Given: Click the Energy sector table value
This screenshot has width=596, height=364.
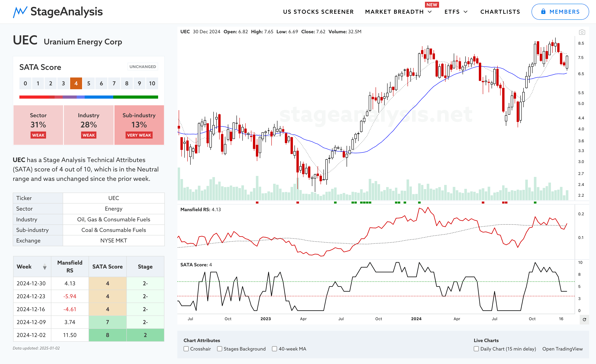Looking at the screenshot, I should coord(114,209).
